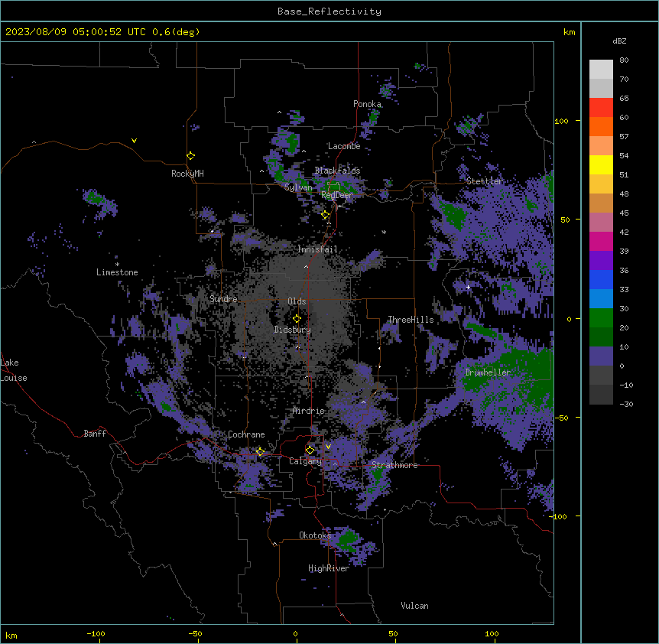Click the Limestone label

[117, 272]
